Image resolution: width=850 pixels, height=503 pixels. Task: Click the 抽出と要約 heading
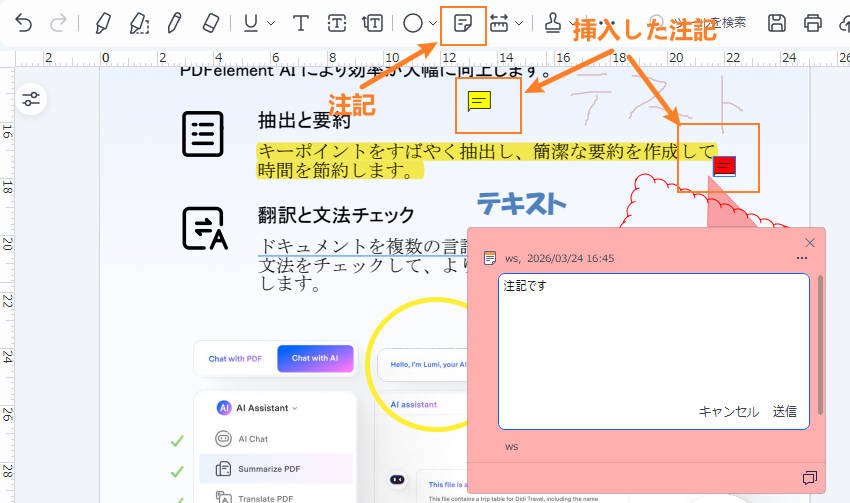[x=304, y=120]
